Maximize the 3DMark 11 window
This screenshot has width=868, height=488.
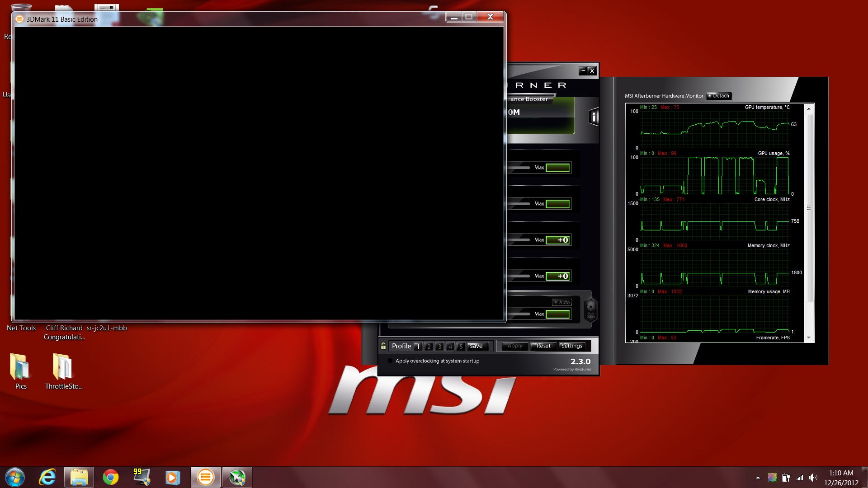[469, 17]
